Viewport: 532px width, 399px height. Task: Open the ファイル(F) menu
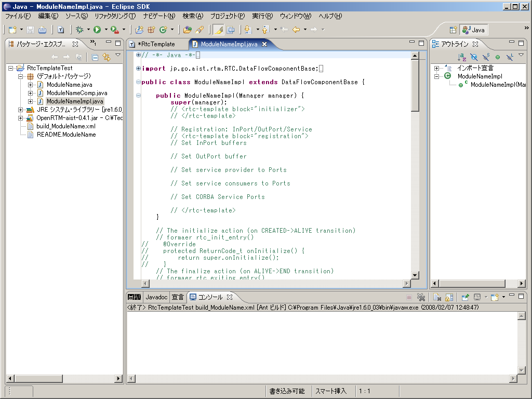coord(18,16)
